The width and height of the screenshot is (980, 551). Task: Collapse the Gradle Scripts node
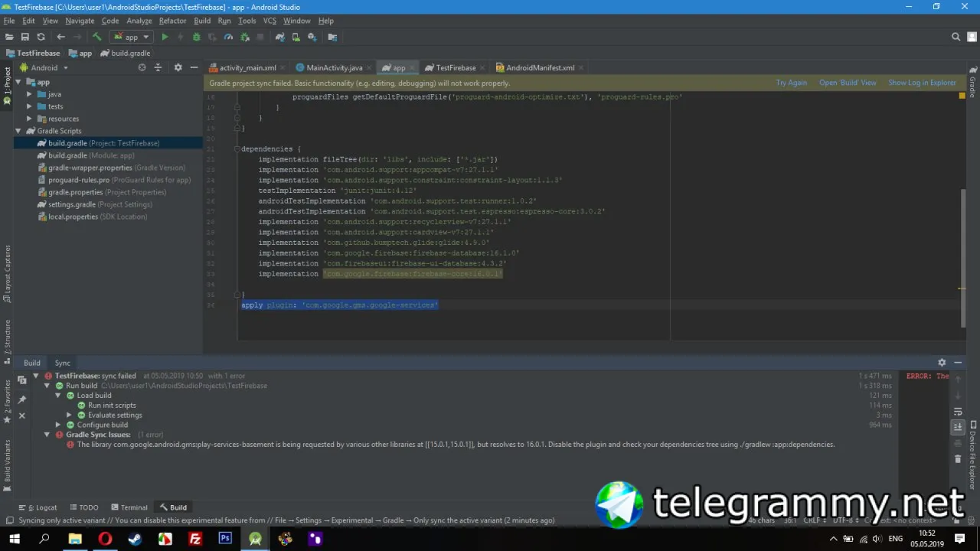point(18,131)
